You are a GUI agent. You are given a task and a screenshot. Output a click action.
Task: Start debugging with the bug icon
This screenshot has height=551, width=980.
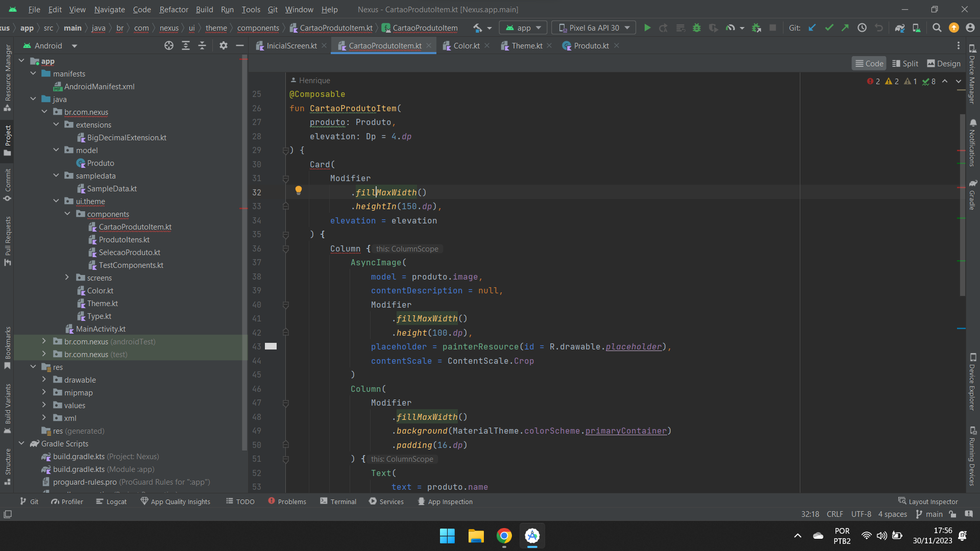(697, 28)
